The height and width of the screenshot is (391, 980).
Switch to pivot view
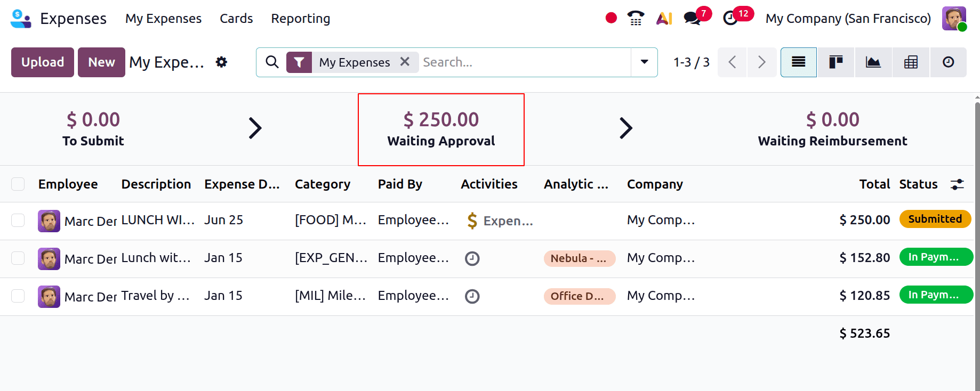point(911,62)
